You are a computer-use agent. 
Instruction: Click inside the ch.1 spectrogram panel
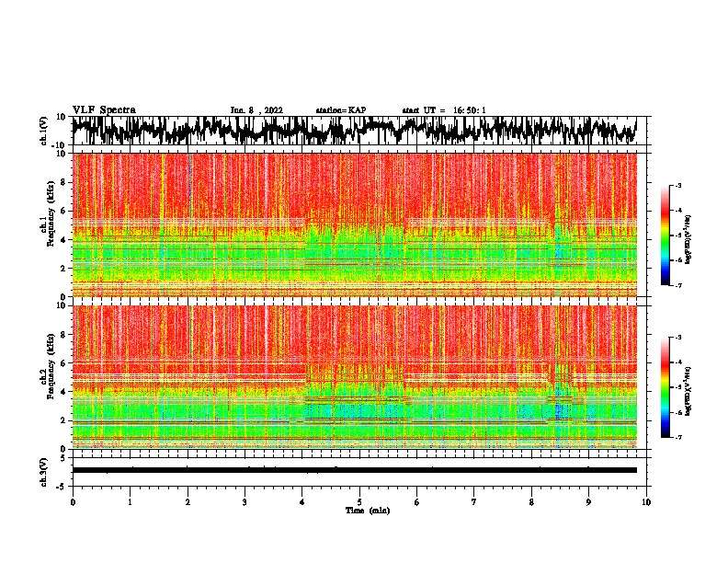point(354,224)
